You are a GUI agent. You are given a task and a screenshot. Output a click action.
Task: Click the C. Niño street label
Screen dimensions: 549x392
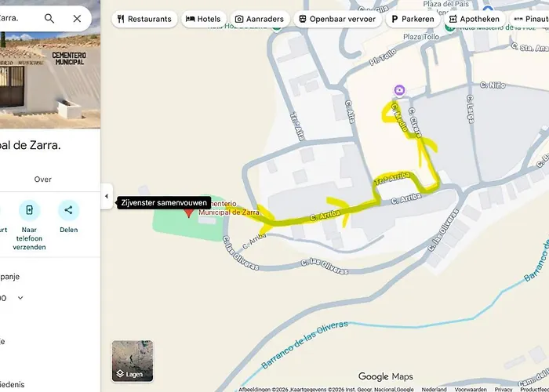493,85
